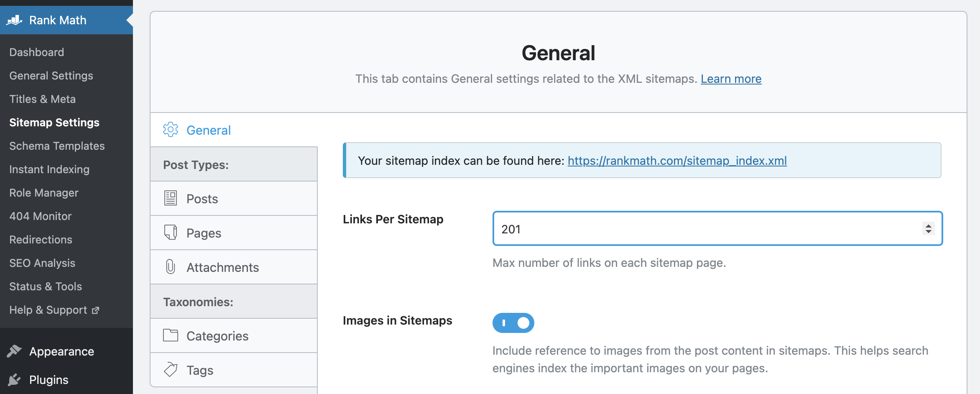Click the Tags label icon
Screen dimensions: 980x394
[x=171, y=370]
